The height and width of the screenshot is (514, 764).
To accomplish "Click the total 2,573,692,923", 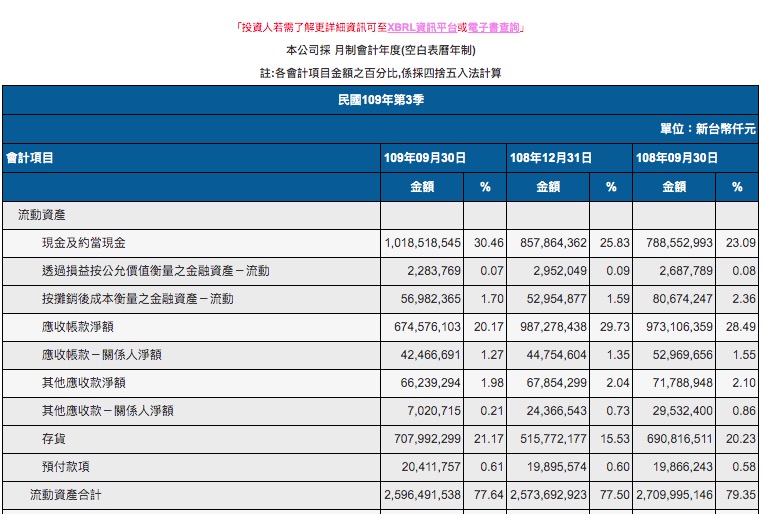I will click(548, 495).
